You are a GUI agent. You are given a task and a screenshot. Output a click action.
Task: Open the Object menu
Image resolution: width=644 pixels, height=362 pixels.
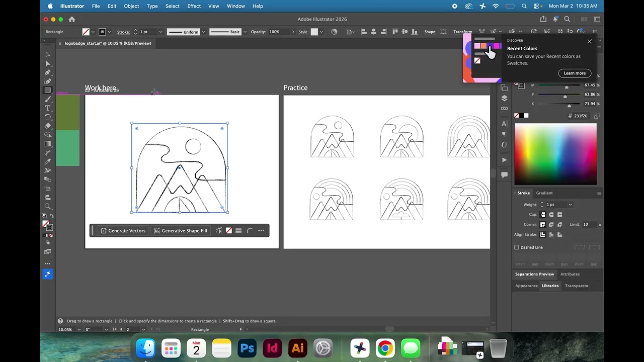pos(131,6)
